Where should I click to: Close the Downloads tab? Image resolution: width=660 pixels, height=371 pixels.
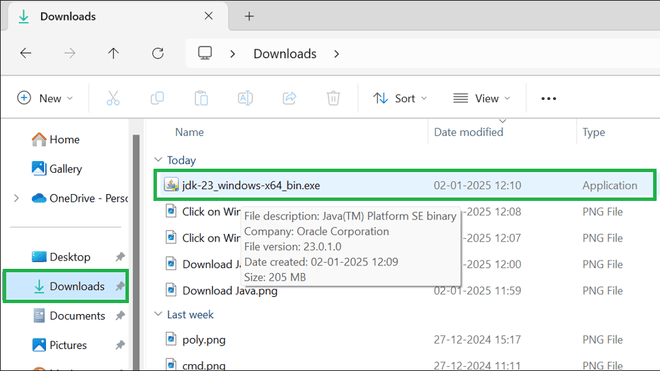click(x=208, y=16)
